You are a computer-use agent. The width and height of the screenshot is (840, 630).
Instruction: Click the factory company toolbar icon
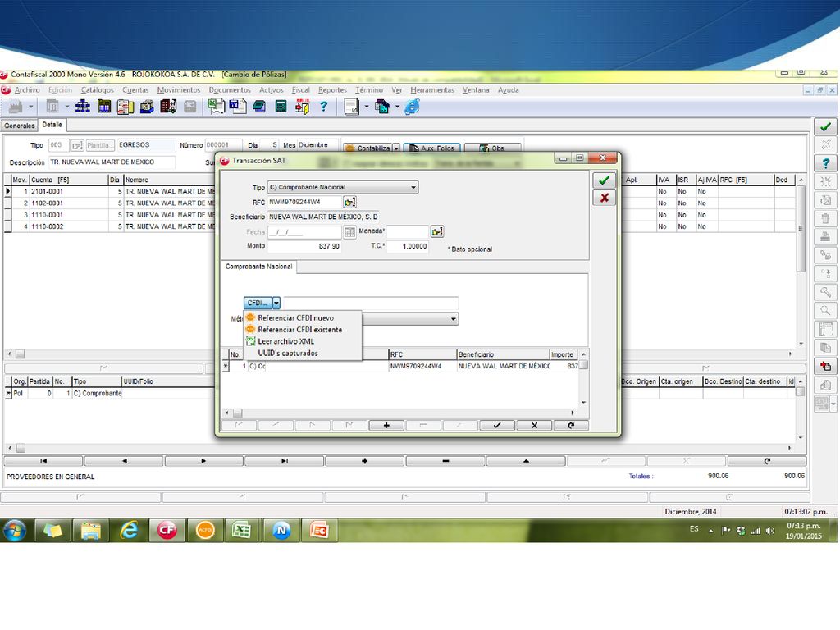pyautogui.click(x=15, y=107)
